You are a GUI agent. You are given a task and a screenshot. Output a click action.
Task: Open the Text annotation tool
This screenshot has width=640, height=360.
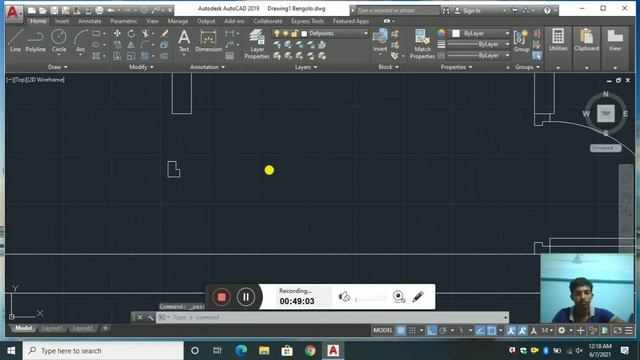(x=184, y=41)
